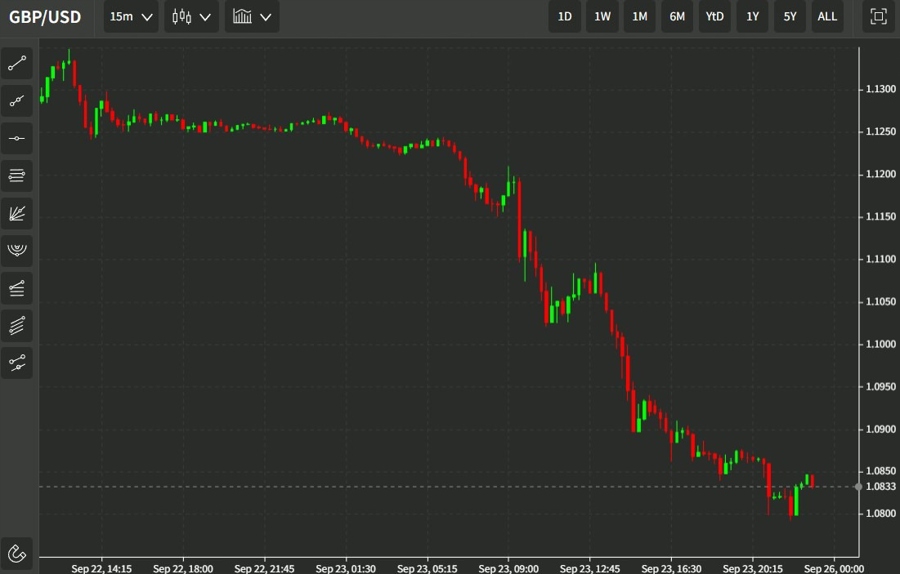
Task: Click the eraser tool at bottom of sidebar
Action: [x=17, y=553]
